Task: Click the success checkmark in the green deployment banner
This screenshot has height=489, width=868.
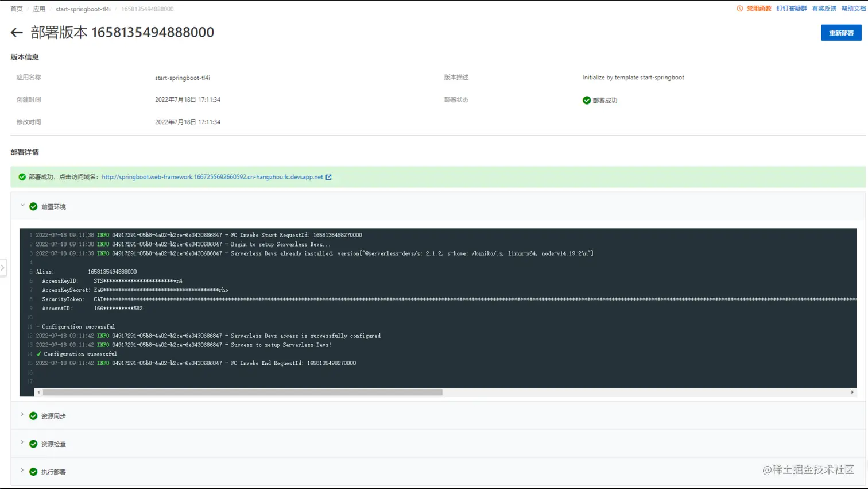Action: pyautogui.click(x=23, y=177)
